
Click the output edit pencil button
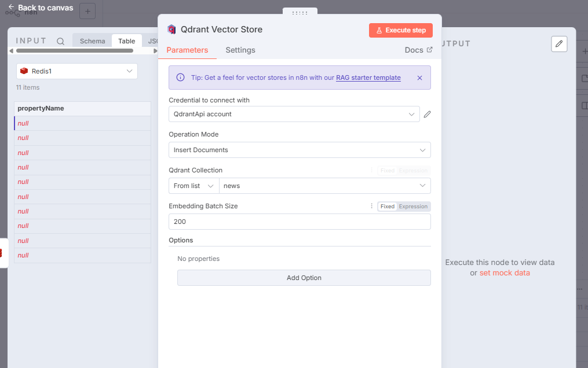559,44
